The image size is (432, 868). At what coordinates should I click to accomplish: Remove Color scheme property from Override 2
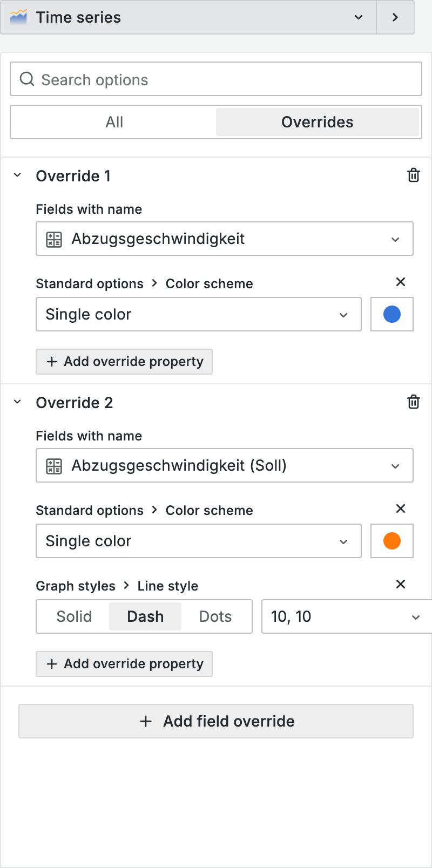point(401,508)
